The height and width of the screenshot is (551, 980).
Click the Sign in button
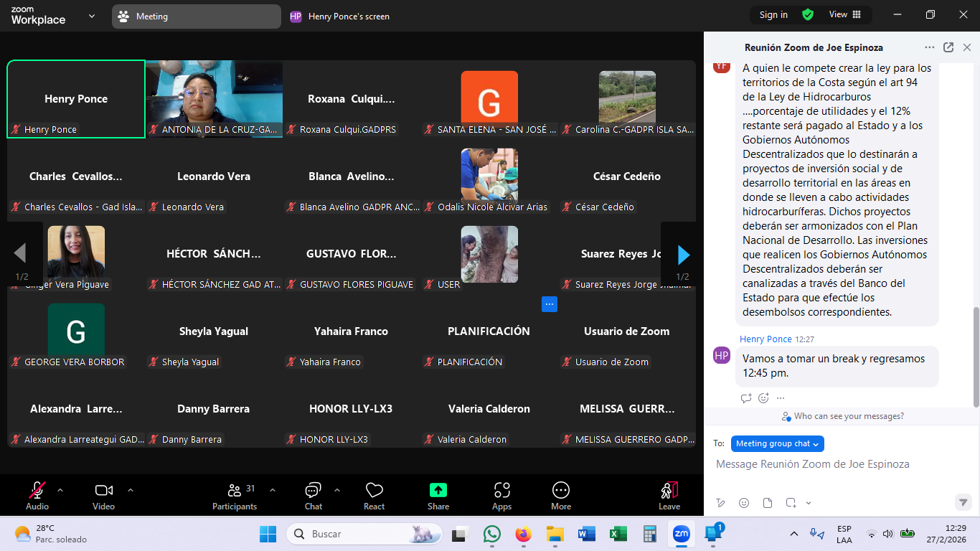[x=773, y=15]
